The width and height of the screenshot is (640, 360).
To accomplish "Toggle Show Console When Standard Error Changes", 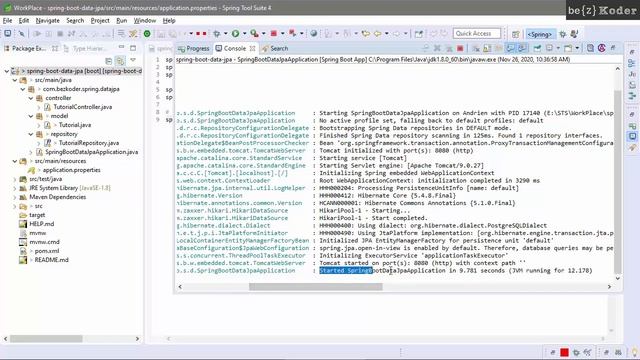I will click(522, 48).
